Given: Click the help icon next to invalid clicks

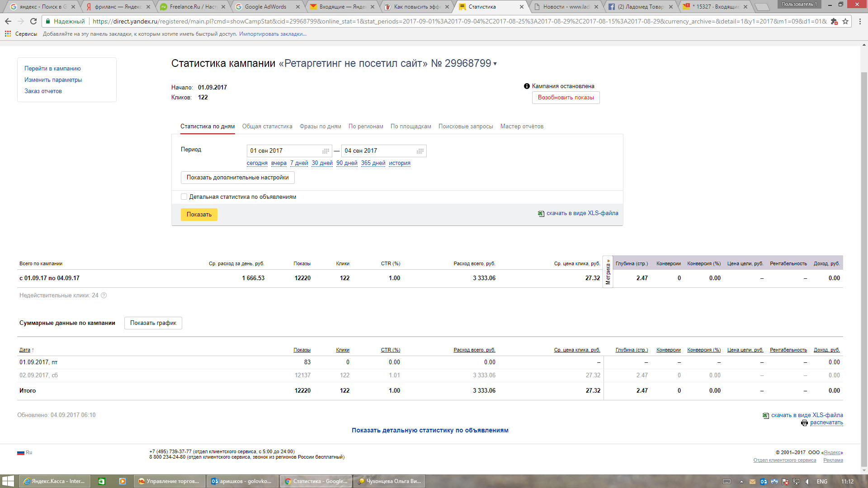Looking at the screenshot, I should click(104, 296).
